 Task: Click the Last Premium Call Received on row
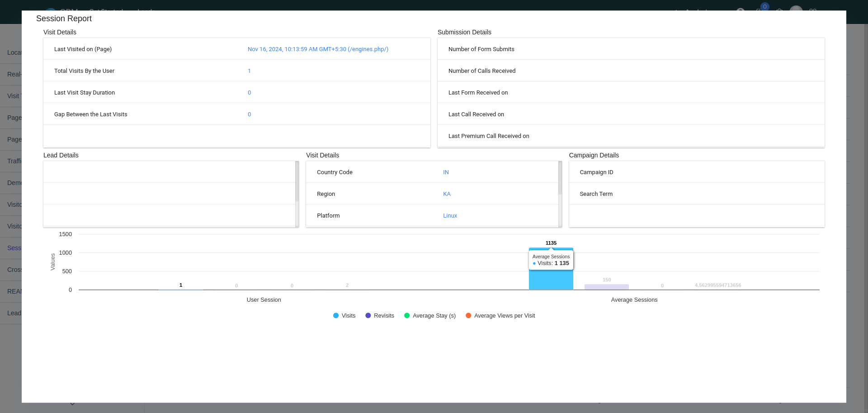click(631, 136)
